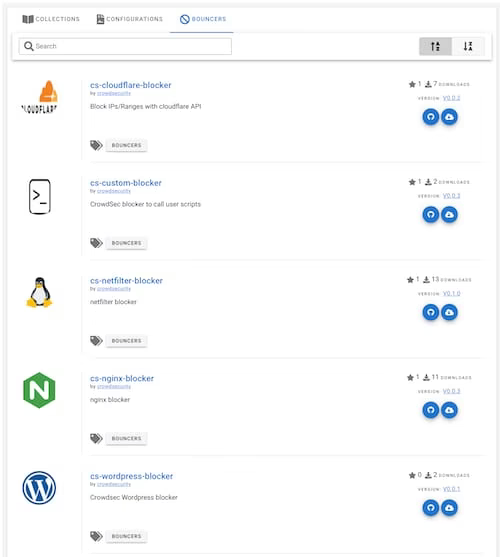
Task: Click author link under cs-netfilter-blocker
Action: click(114, 289)
